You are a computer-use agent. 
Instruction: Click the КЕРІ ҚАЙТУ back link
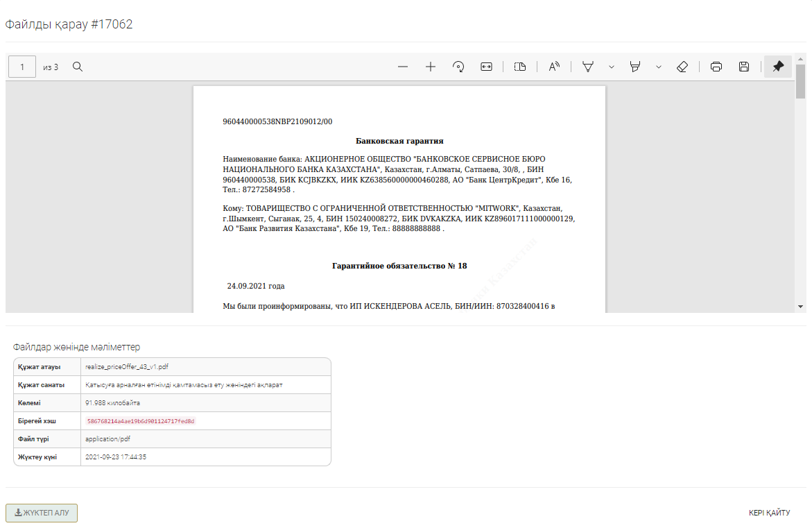coord(769,513)
